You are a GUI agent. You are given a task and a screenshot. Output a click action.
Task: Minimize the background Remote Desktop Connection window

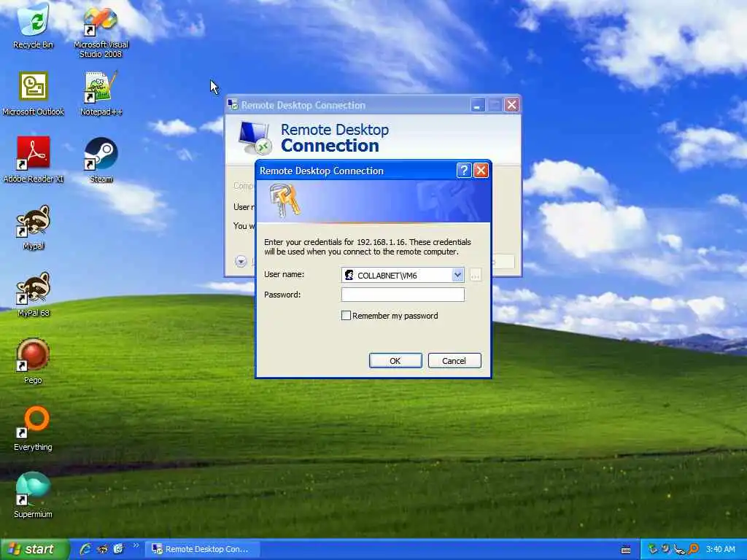(477, 105)
